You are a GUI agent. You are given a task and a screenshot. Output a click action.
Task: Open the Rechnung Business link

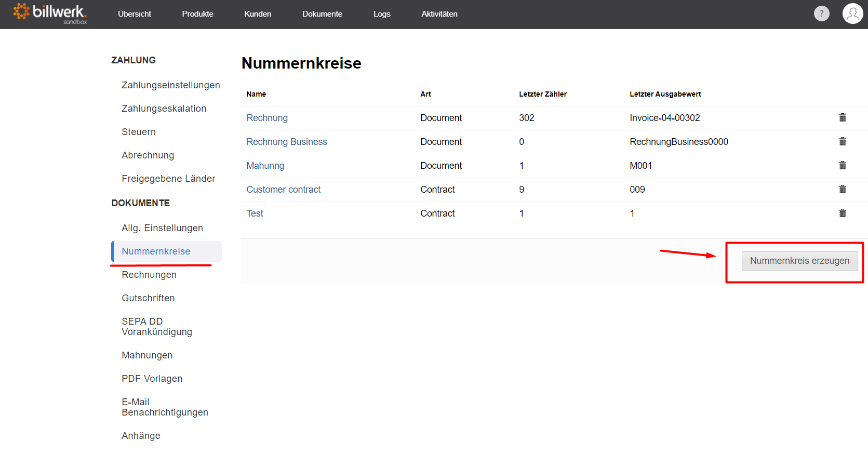(287, 142)
